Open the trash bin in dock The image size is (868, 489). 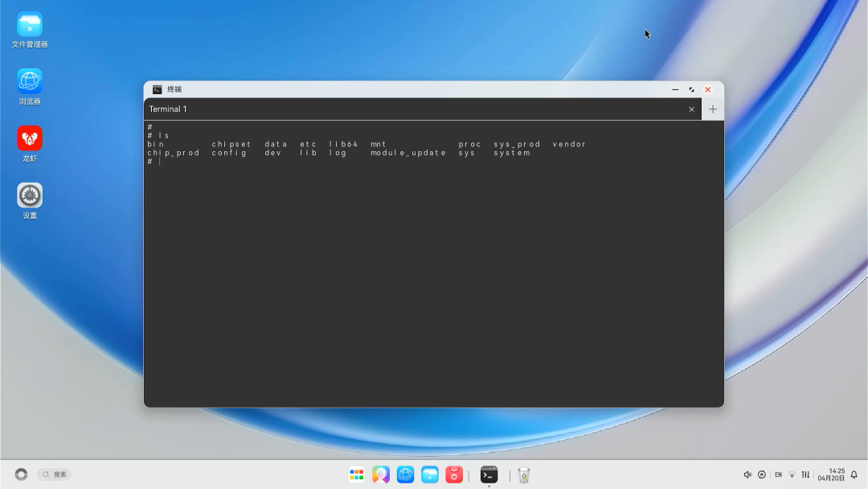pyautogui.click(x=524, y=475)
